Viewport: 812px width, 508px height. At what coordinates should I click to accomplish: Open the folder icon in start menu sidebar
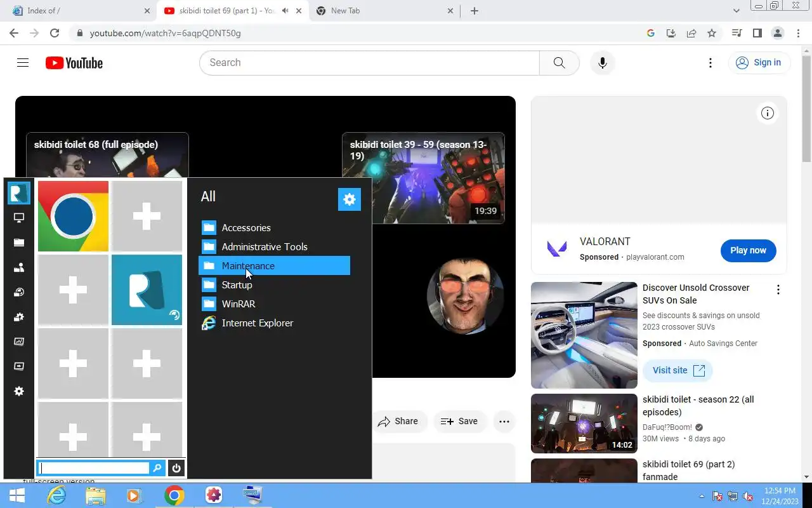(19, 243)
